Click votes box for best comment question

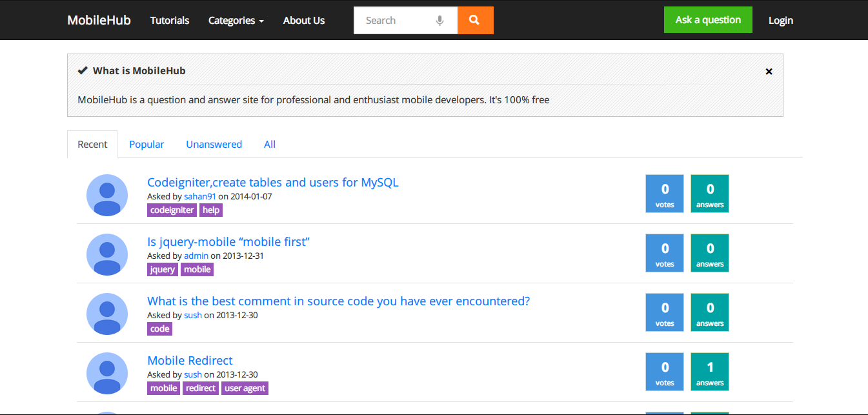click(x=665, y=312)
